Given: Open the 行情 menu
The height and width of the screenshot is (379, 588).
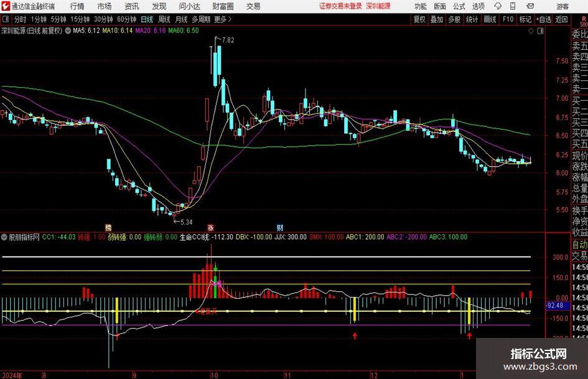Looking at the screenshot, I should click(77, 6).
